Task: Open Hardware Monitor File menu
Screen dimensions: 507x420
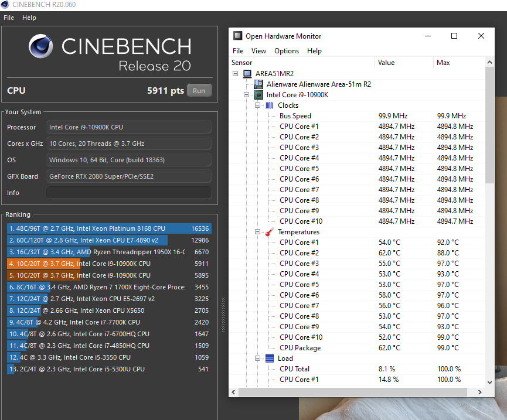Action: (238, 51)
